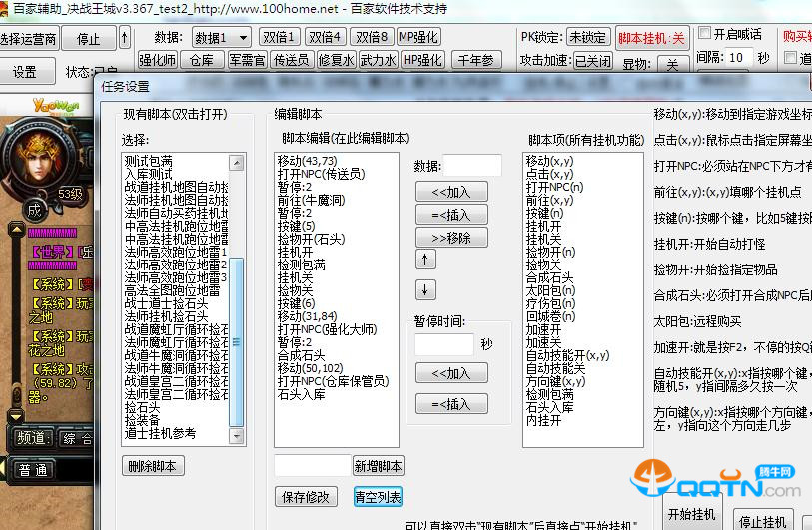This screenshot has width=812, height=530.
Task: Click the character portrait avatar
Action: 36,157
